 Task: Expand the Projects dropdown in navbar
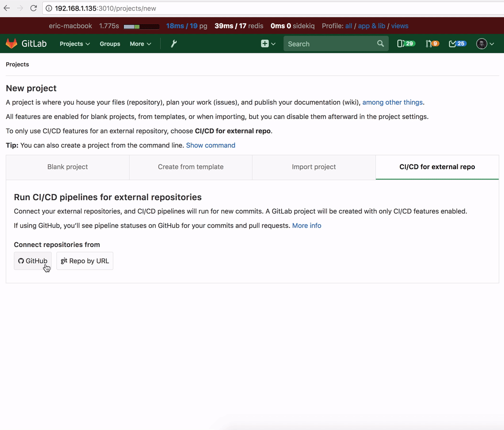point(75,43)
